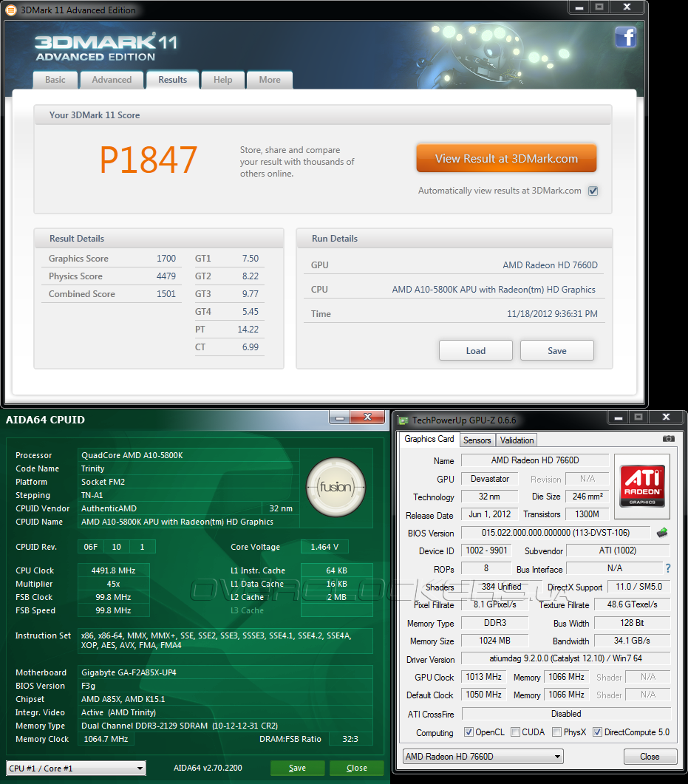This screenshot has width=688, height=784.
Task: Toggle the PhysX checkbox in GPU-Z
Action: (556, 732)
